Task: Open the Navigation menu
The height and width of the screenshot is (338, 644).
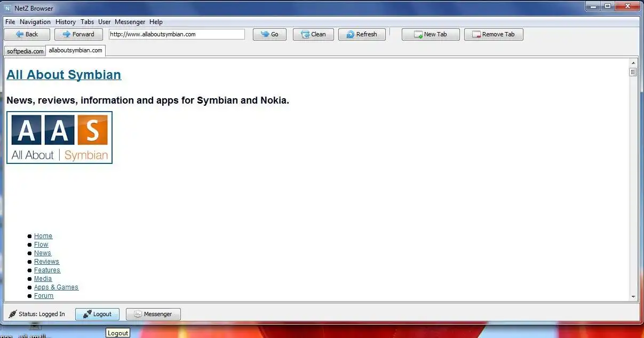Action: (x=35, y=22)
